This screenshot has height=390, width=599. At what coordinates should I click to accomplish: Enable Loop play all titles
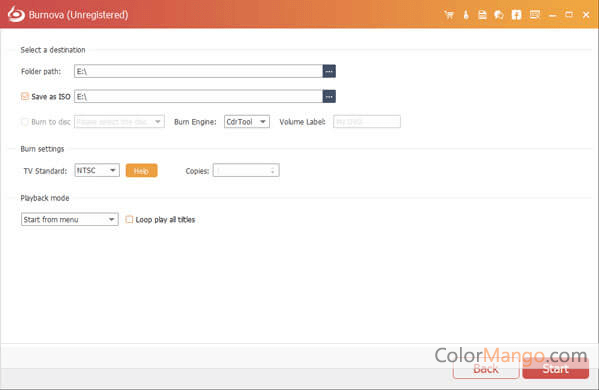tap(130, 219)
